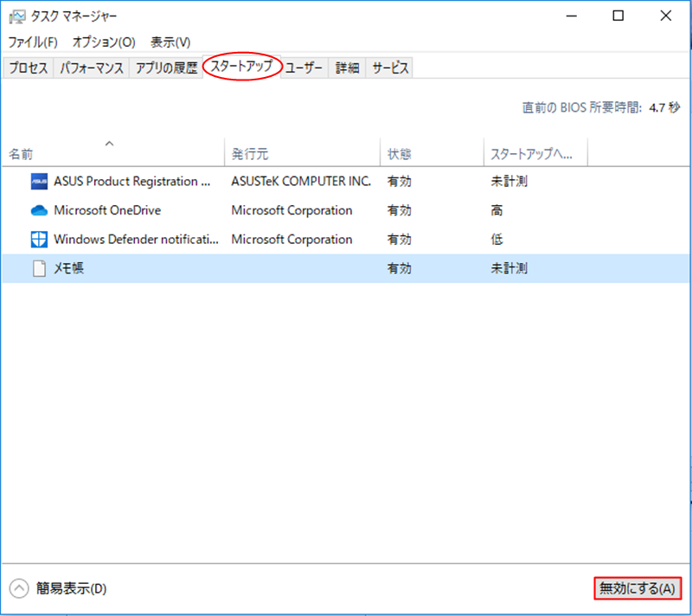Click the メモ帳 document icon
The width and height of the screenshot is (692, 616).
39,268
